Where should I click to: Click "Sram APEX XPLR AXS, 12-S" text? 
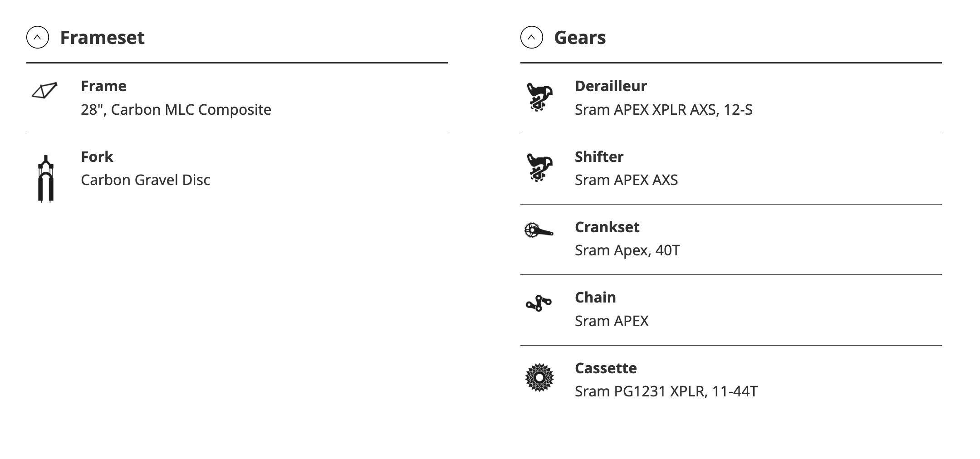click(663, 110)
